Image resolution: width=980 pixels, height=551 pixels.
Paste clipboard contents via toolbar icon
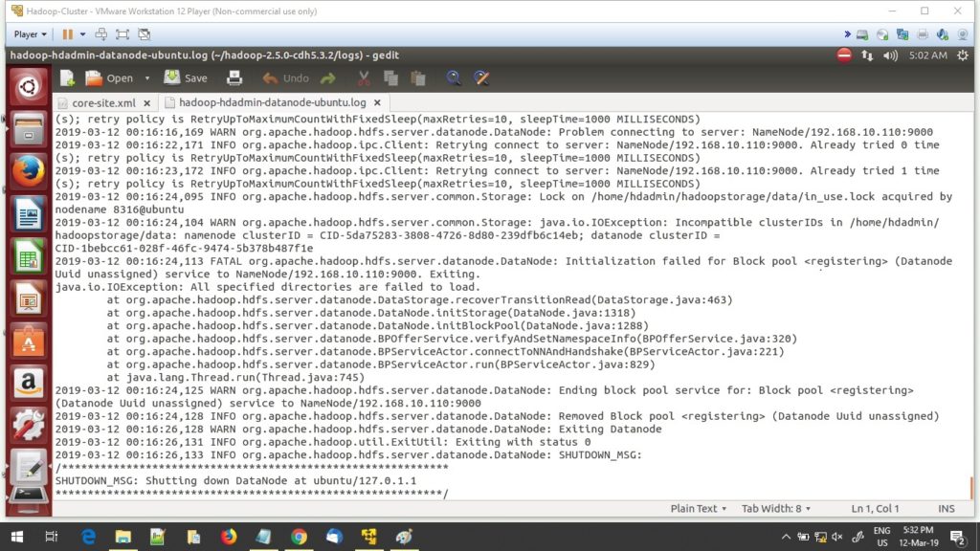pos(415,78)
